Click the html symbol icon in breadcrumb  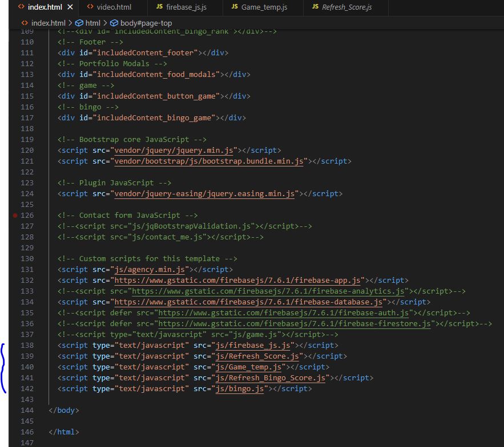(x=79, y=23)
